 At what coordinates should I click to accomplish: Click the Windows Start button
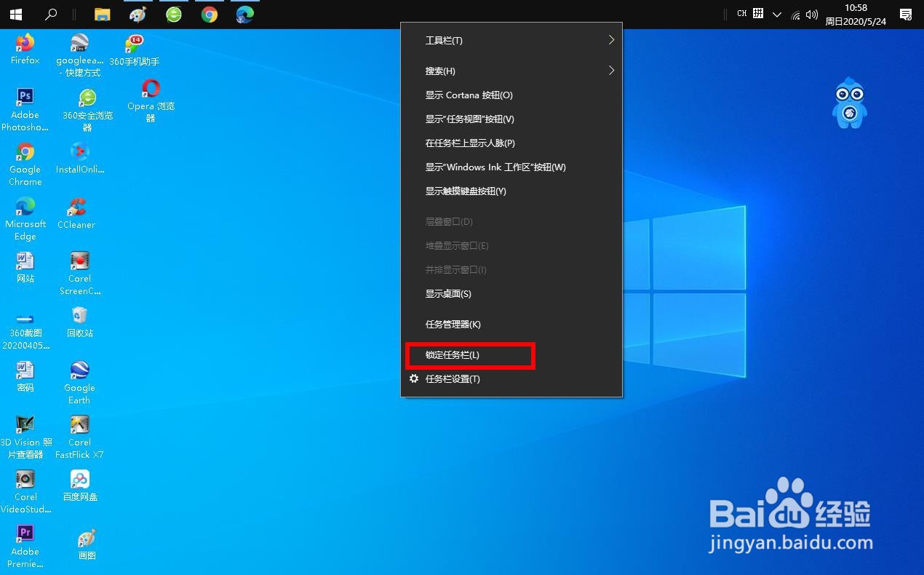(x=15, y=14)
